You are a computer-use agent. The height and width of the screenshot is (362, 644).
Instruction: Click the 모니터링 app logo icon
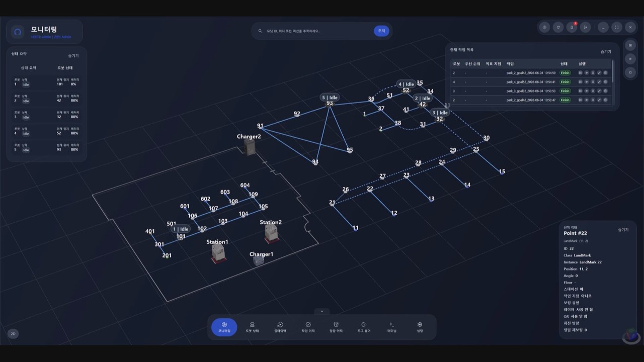18,32
